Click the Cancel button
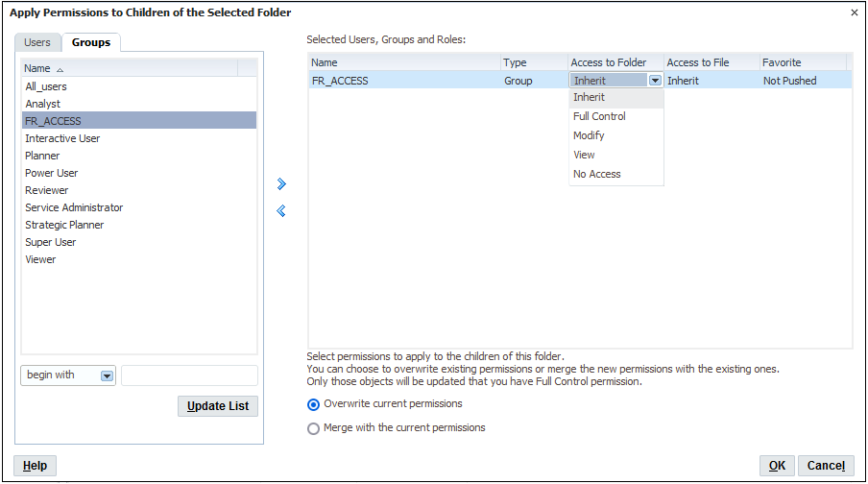The width and height of the screenshot is (868, 484). tap(826, 466)
